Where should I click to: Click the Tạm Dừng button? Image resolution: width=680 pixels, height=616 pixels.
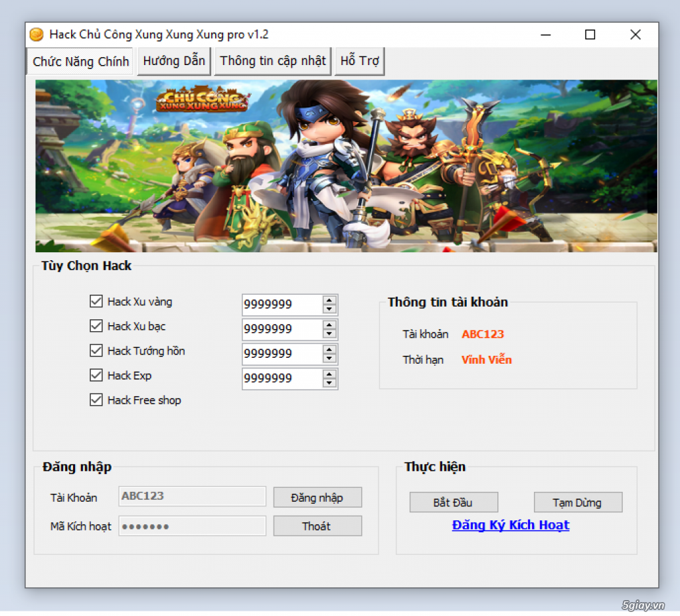click(578, 502)
